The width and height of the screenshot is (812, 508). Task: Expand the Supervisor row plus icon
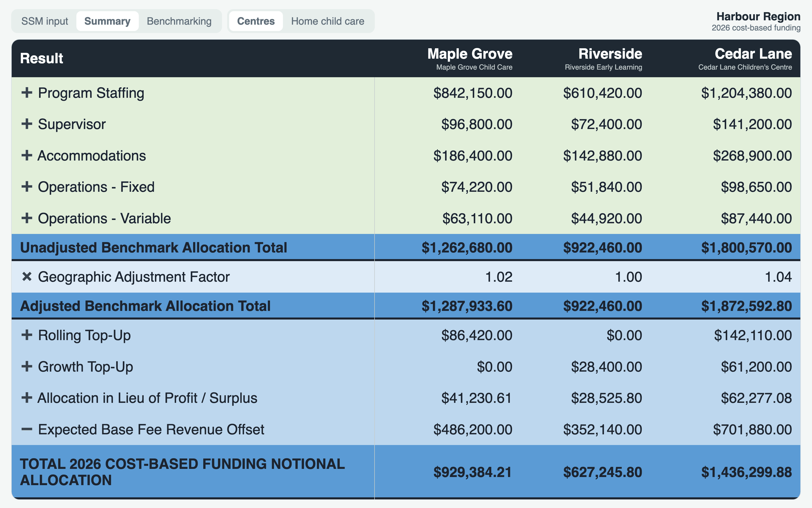[26, 124]
